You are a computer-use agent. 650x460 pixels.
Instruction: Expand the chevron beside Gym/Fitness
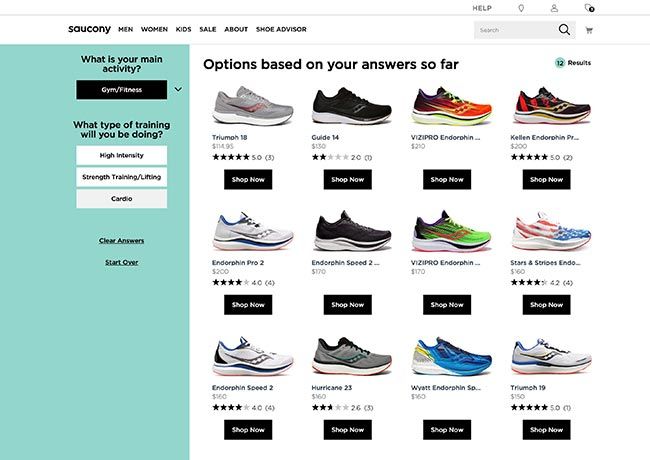pos(178,89)
